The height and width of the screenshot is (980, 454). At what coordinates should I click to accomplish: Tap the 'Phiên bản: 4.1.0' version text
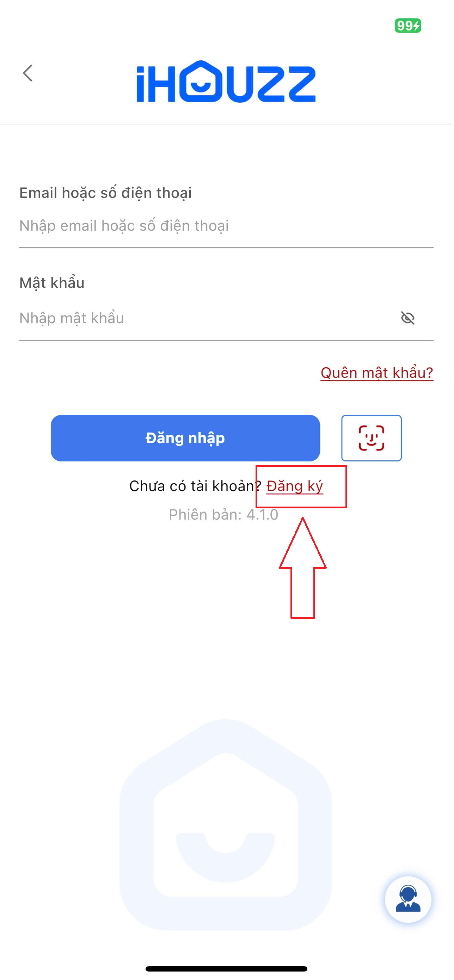[x=224, y=515]
